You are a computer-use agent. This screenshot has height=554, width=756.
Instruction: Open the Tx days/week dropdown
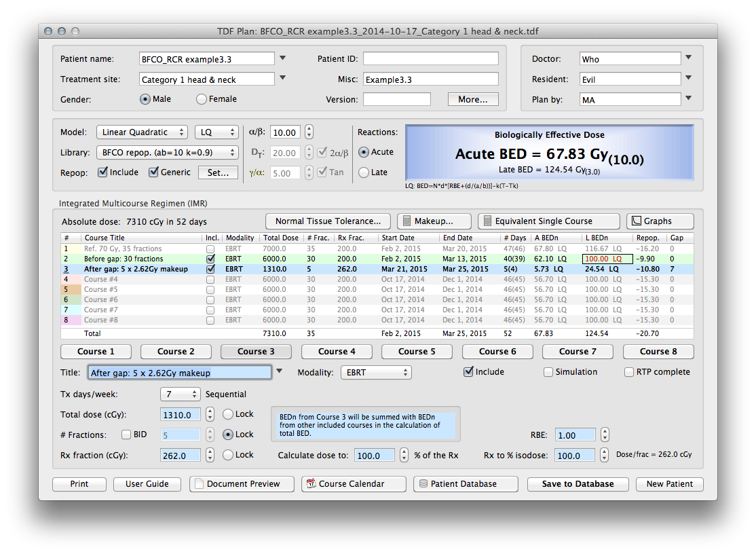(180, 394)
